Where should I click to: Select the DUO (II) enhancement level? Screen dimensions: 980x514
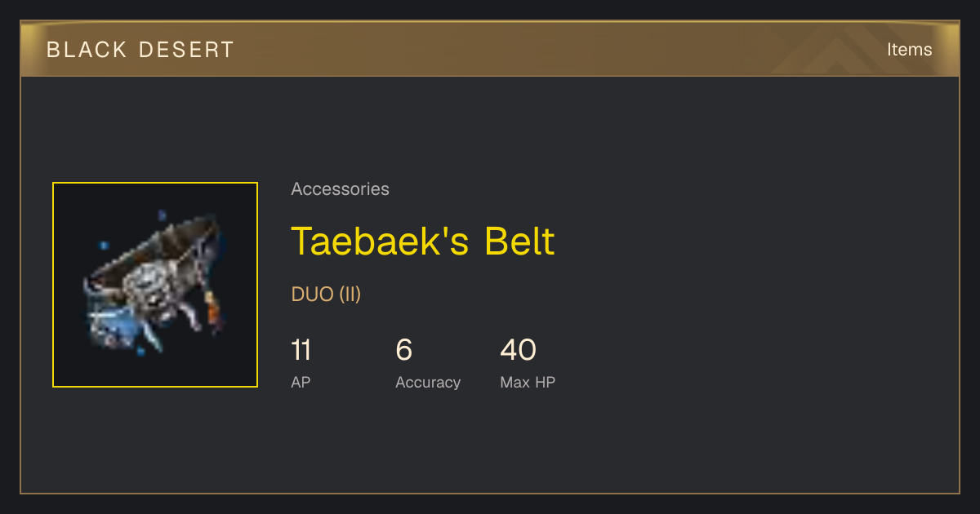coord(326,295)
